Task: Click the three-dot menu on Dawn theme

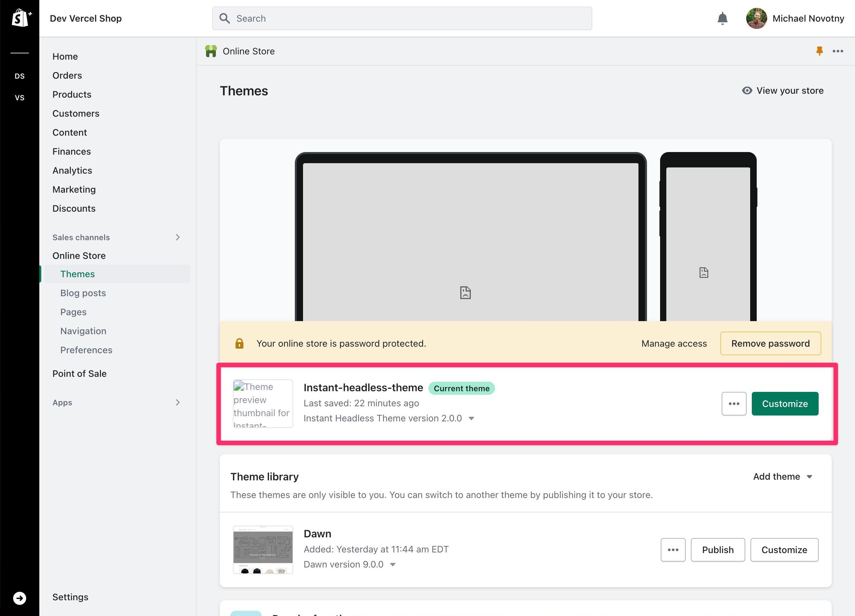Action: pyautogui.click(x=673, y=549)
